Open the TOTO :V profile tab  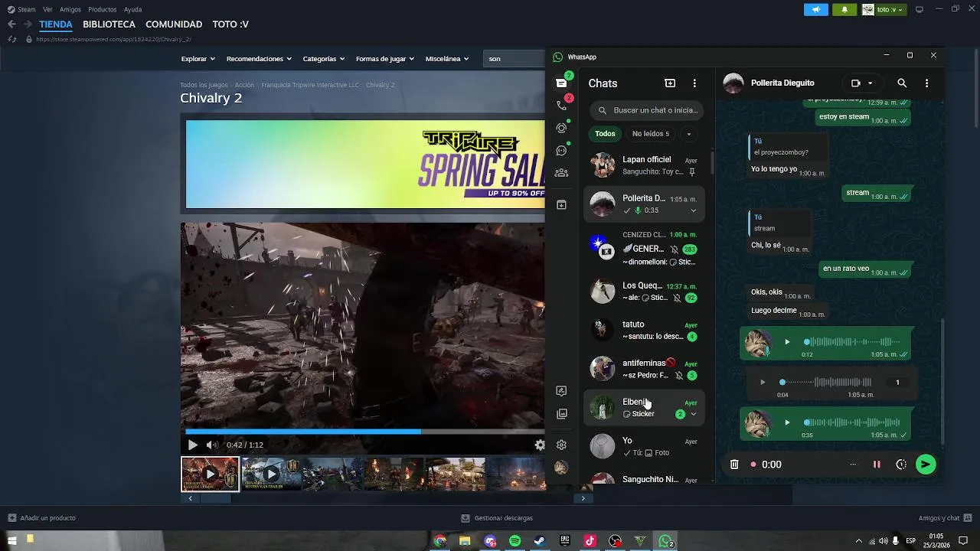[x=230, y=24]
